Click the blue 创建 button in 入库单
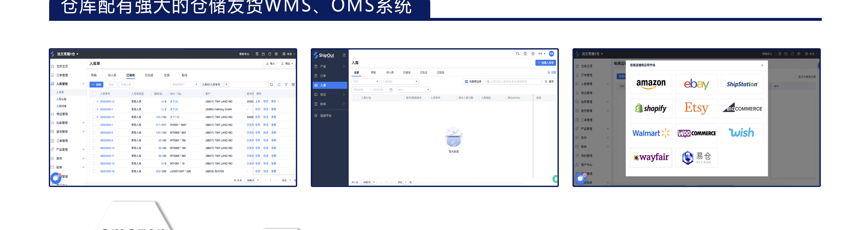The height and width of the screenshot is (230, 868). click(x=96, y=85)
